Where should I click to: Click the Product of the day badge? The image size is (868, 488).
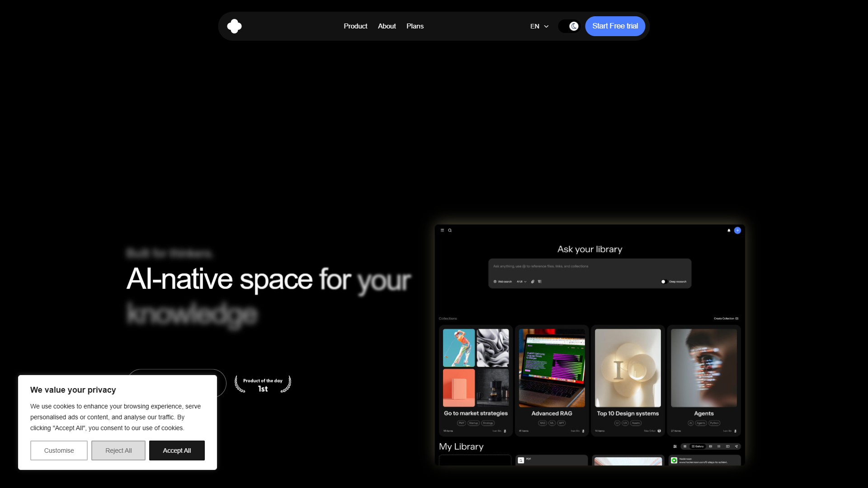click(263, 385)
